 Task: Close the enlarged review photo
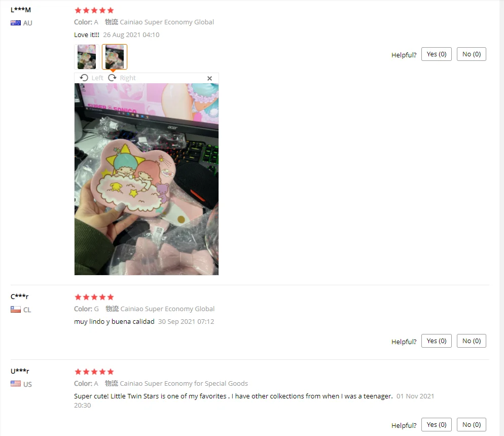click(209, 78)
